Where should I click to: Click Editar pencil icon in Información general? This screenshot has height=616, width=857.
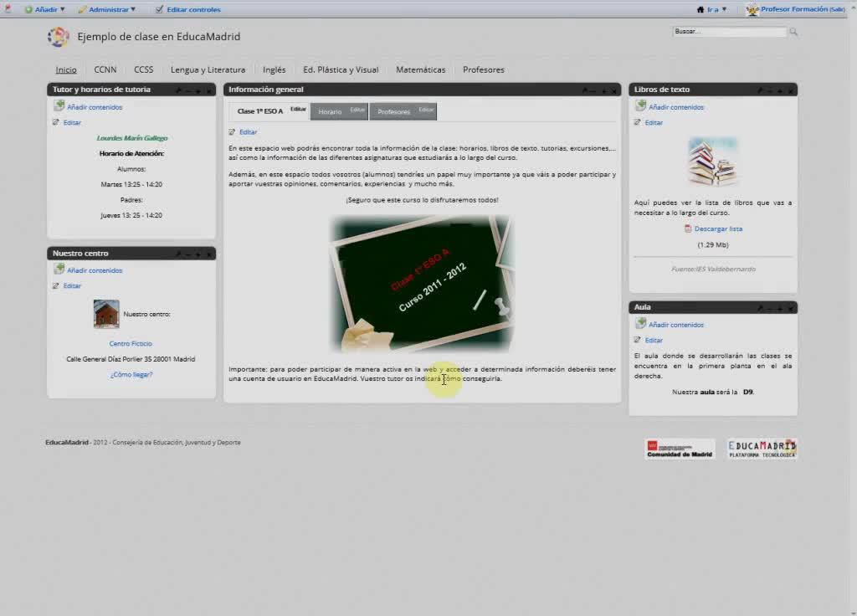(x=232, y=131)
